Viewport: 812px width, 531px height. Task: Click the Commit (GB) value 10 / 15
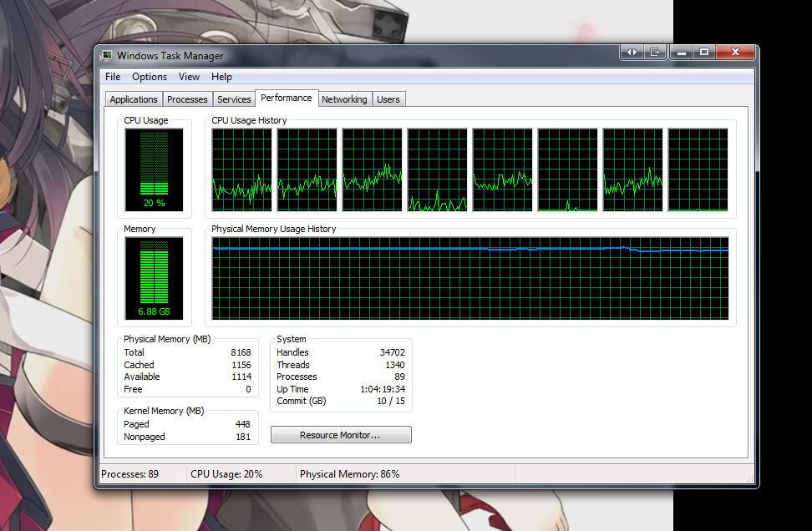point(391,401)
